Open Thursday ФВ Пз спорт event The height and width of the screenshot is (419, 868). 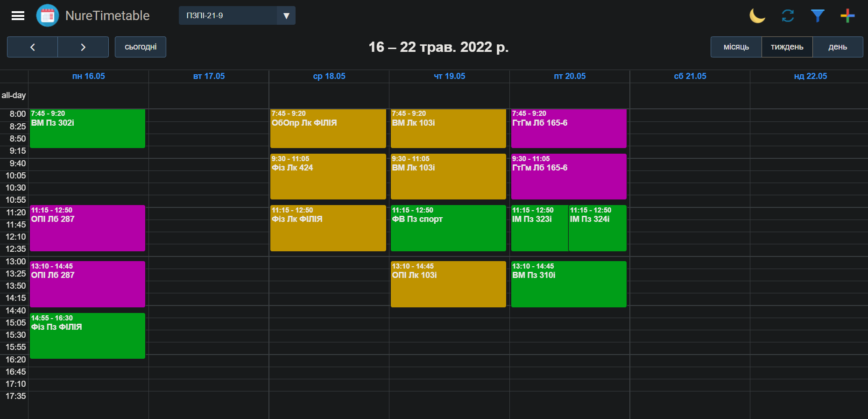(448, 228)
